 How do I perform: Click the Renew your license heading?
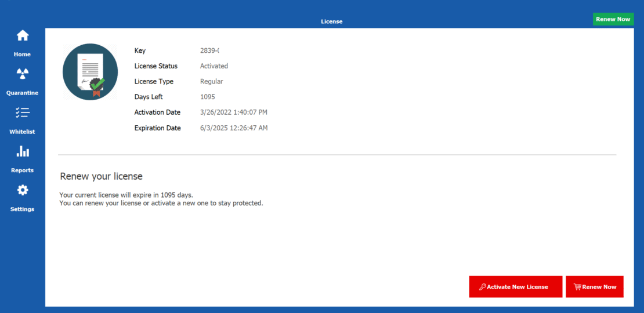(x=102, y=176)
